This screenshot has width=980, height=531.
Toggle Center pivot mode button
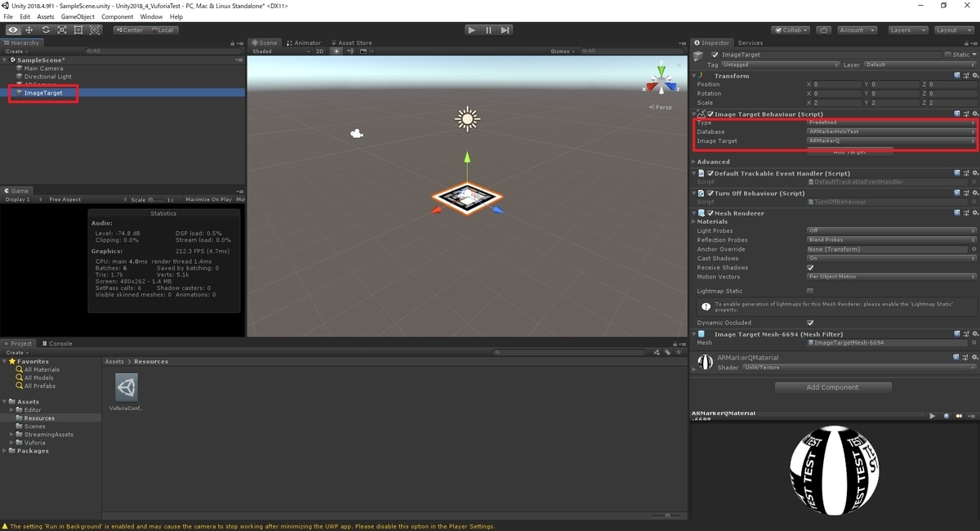[x=129, y=30]
